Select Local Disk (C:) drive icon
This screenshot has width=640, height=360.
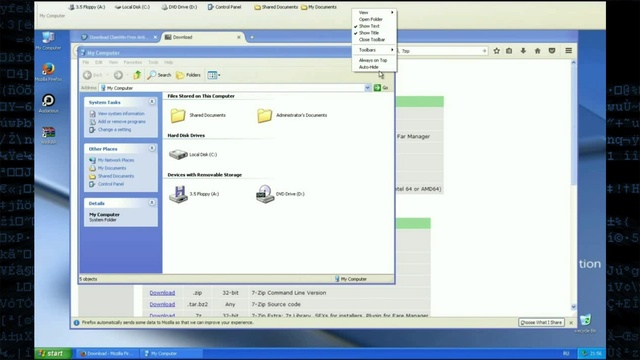(193, 155)
